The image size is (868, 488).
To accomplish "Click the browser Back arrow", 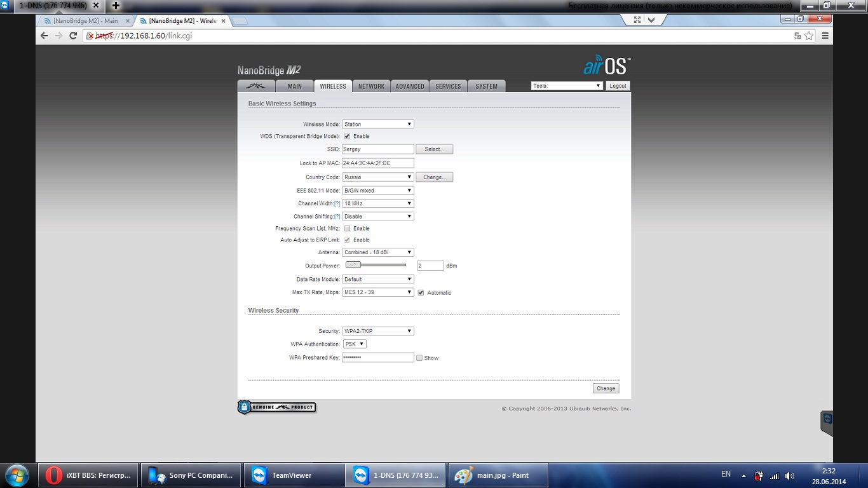I will coord(44,36).
